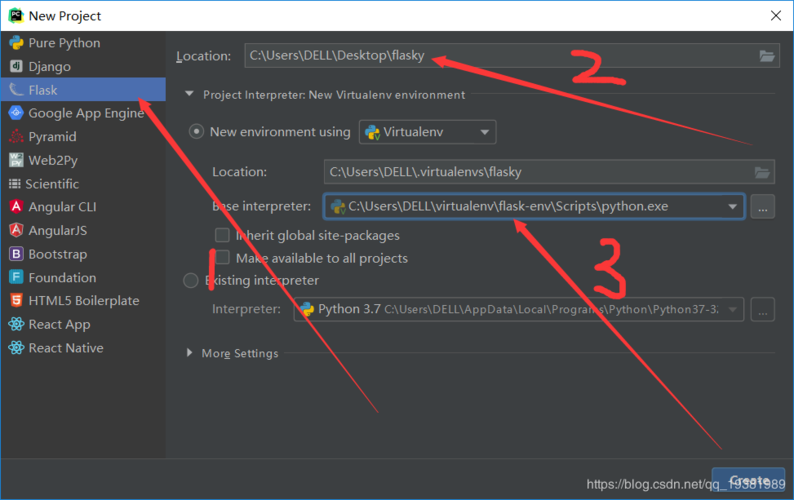This screenshot has height=500, width=794.
Task: Choose React App project type
Action: coord(83,324)
